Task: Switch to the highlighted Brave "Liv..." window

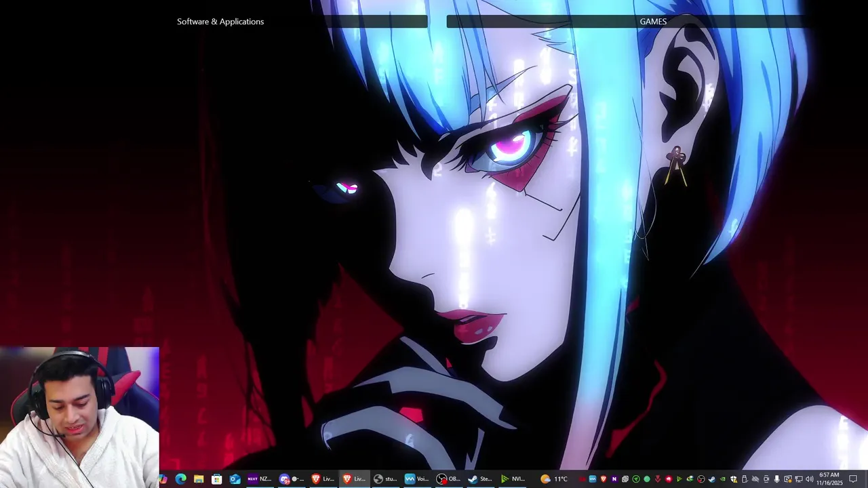Action: [353, 479]
